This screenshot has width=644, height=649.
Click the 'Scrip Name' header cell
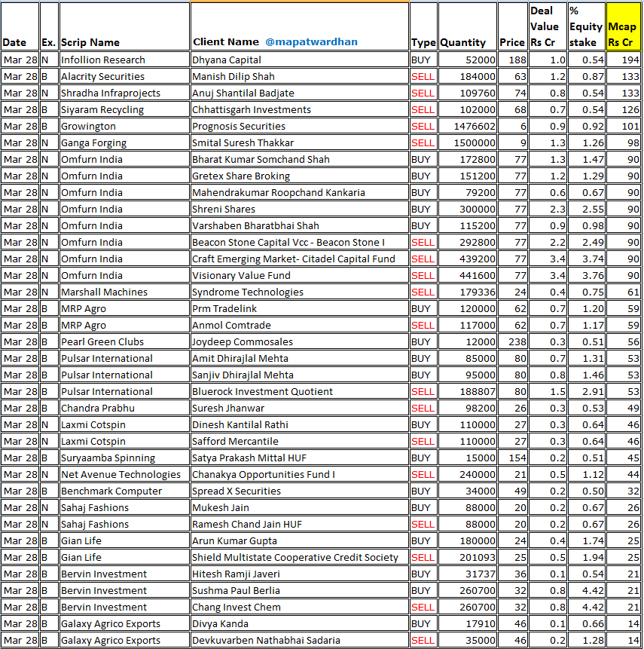pos(124,26)
